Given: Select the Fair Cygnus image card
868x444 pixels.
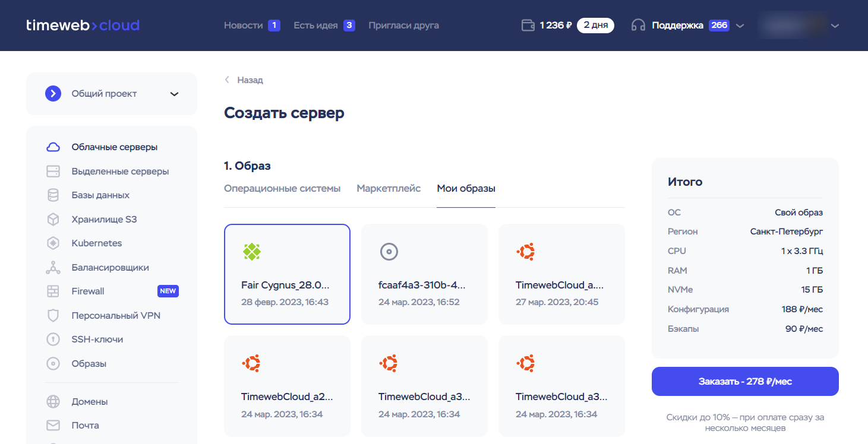Looking at the screenshot, I should [287, 274].
